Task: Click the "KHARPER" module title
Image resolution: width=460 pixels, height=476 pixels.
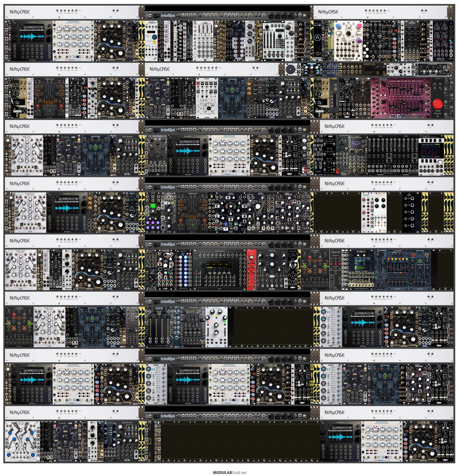Action: tap(159, 308)
